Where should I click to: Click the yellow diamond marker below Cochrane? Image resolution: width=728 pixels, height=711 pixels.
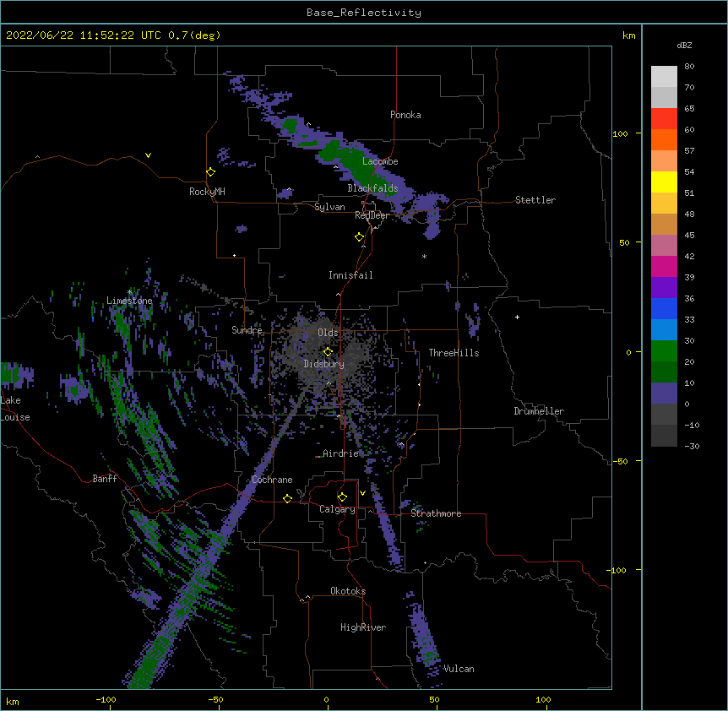pyautogui.click(x=287, y=498)
